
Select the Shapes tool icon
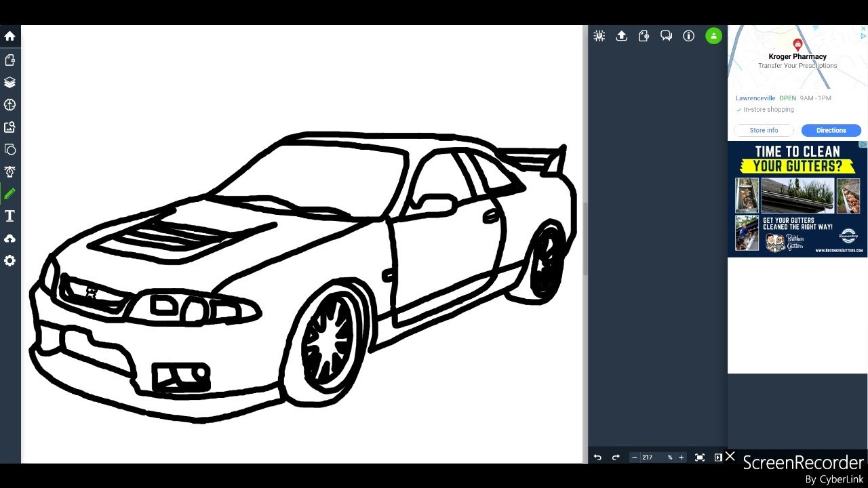click(x=9, y=149)
